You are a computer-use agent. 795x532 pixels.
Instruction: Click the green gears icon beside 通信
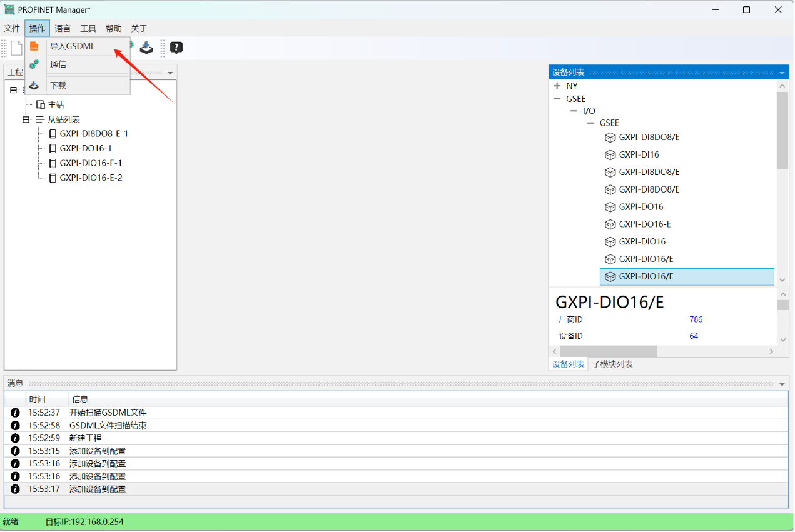point(34,64)
